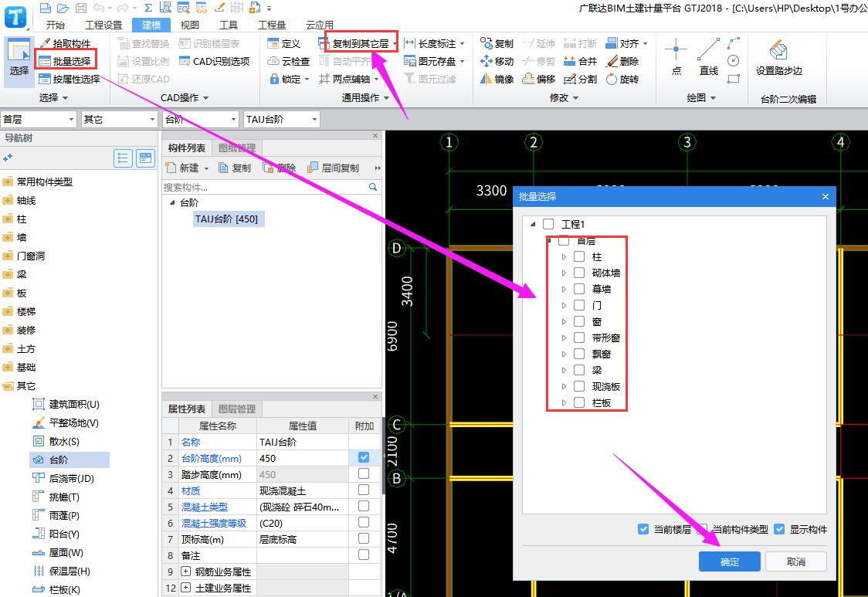
Task: Click the 删除 delete tool in 修改 group
Action: (622, 61)
